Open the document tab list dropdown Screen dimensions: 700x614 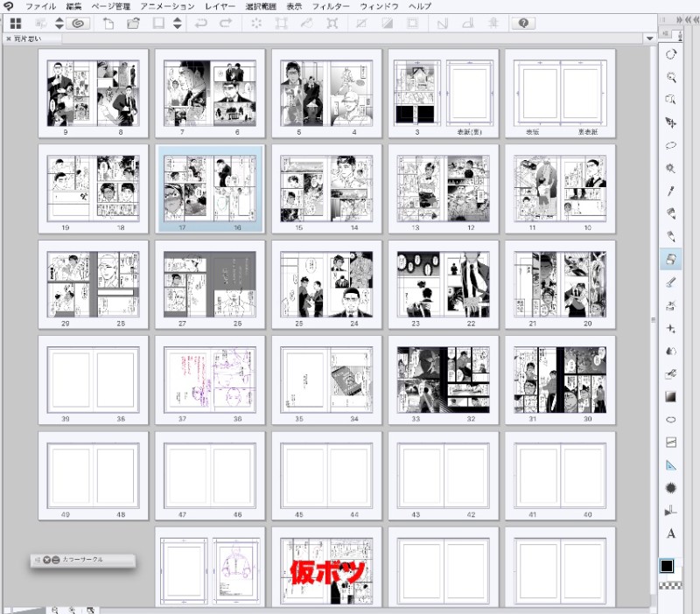coord(649,38)
